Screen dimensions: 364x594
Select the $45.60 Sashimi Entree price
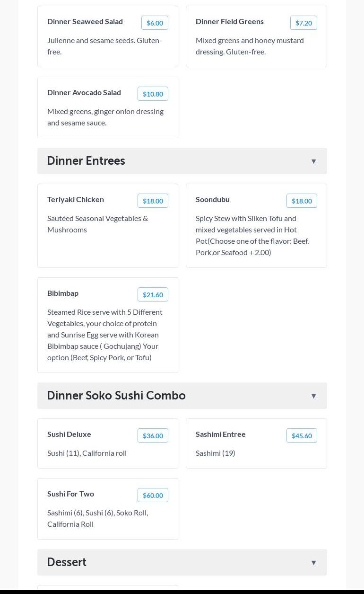302,435
